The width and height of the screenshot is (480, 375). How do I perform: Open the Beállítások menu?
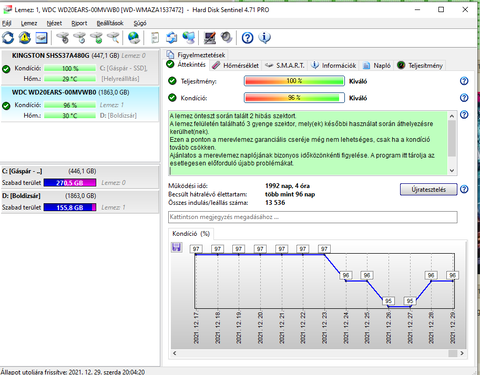pyautogui.click(x=110, y=23)
